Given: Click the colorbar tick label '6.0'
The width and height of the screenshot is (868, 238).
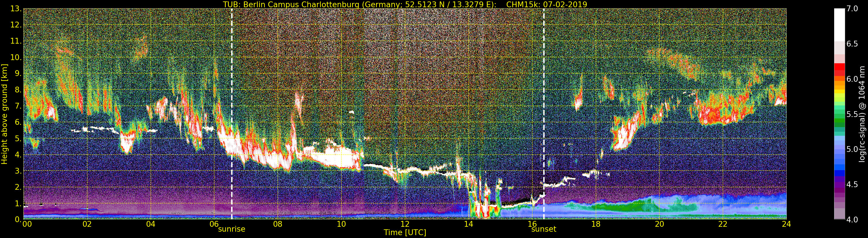Looking at the screenshot, I should [852, 79].
